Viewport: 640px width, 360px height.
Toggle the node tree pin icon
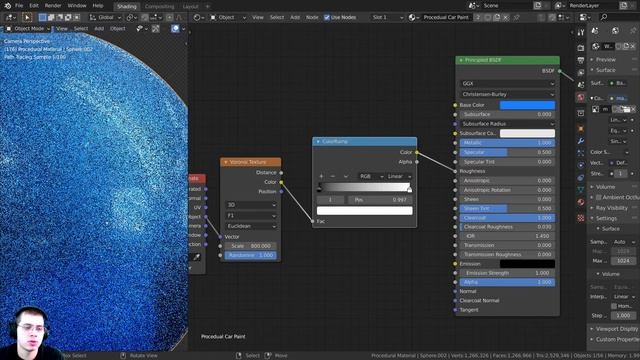pos(516,18)
